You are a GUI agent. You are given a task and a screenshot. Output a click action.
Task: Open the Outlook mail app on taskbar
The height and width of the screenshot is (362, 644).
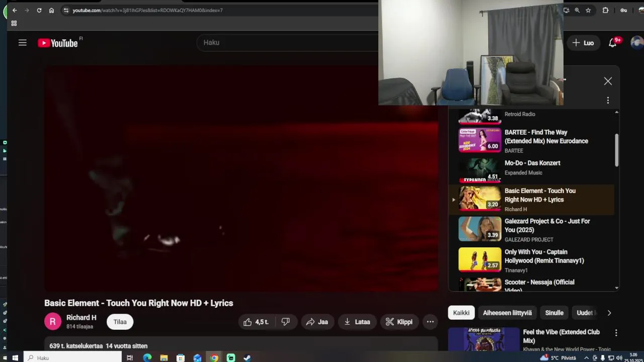tap(197, 358)
